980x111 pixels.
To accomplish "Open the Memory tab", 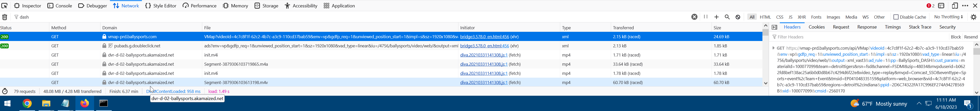I will point(235,6).
